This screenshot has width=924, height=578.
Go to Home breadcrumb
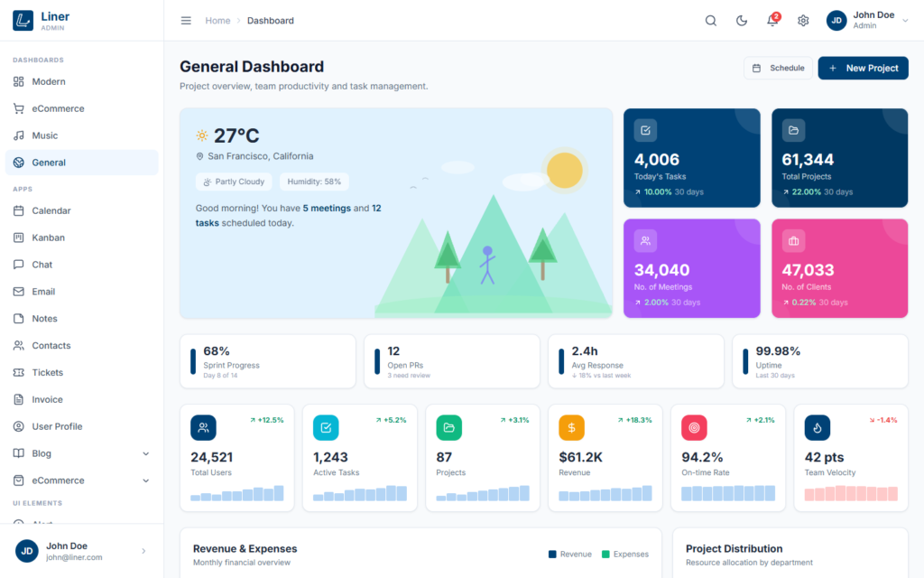(x=217, y=21)
